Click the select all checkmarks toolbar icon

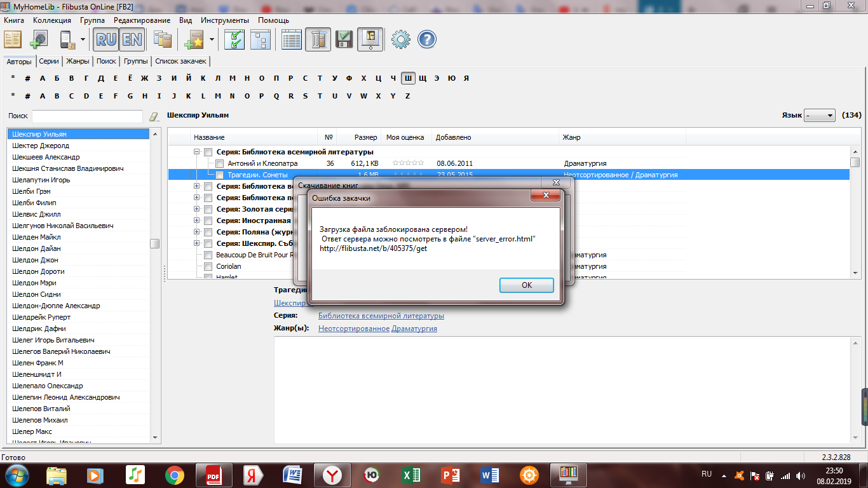(x=234, y=39)
